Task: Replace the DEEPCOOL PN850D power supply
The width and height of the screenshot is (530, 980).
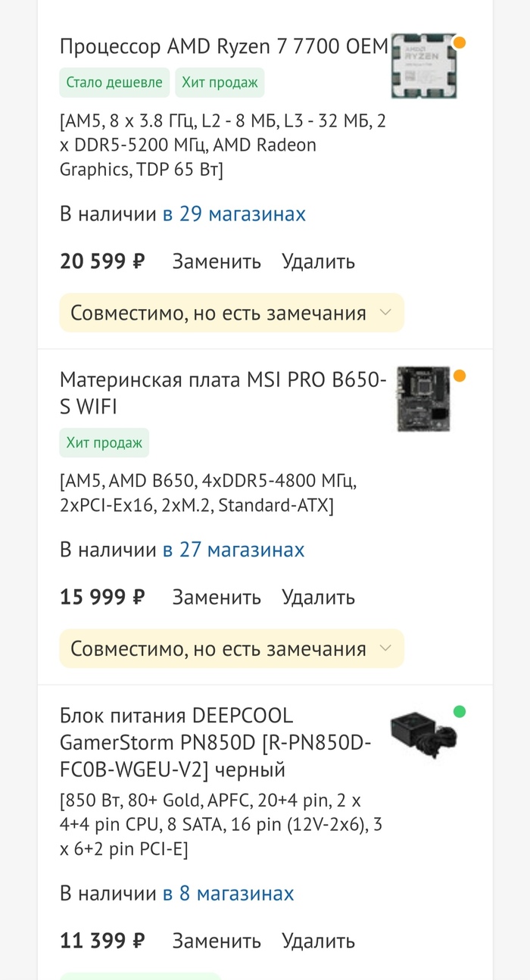Action: point(217,941)
